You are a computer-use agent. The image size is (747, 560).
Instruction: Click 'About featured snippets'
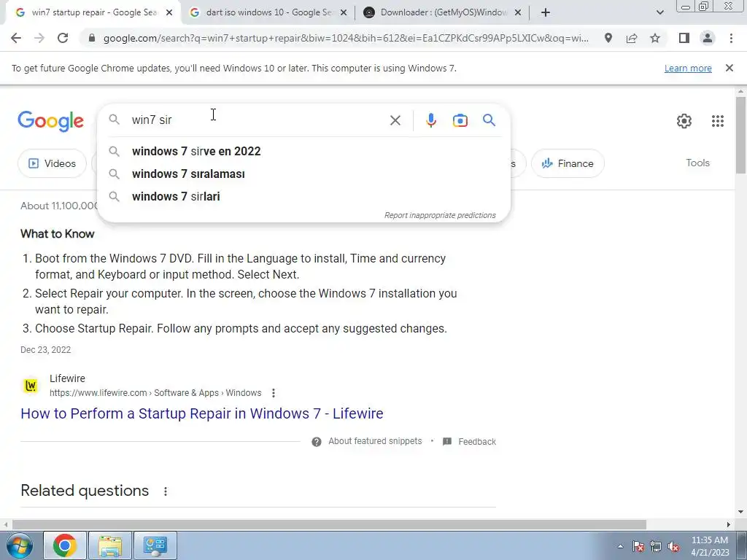tap(375, 441)
